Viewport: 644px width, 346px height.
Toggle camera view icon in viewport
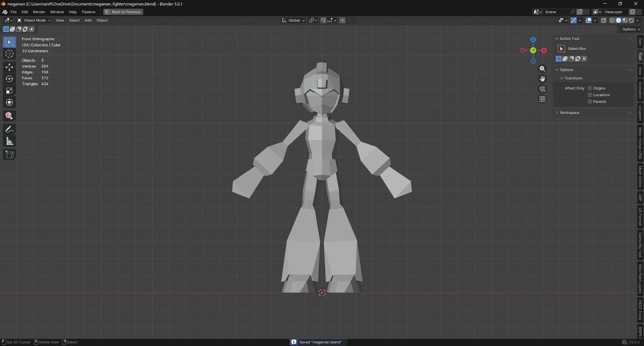(x=543, y=89)
